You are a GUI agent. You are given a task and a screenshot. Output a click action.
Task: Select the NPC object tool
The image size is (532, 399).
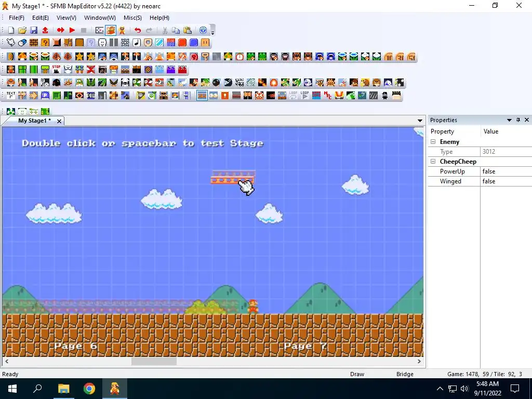pos(328,96)
